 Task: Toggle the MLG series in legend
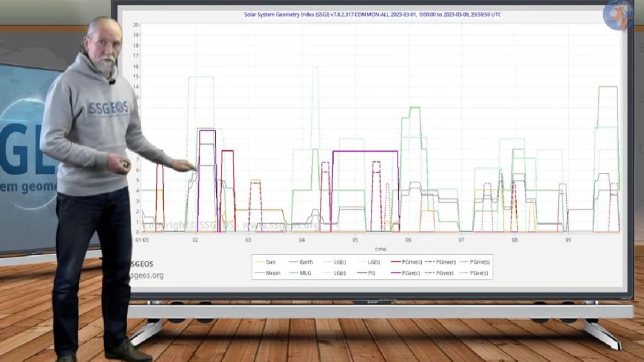pos(300,273)
